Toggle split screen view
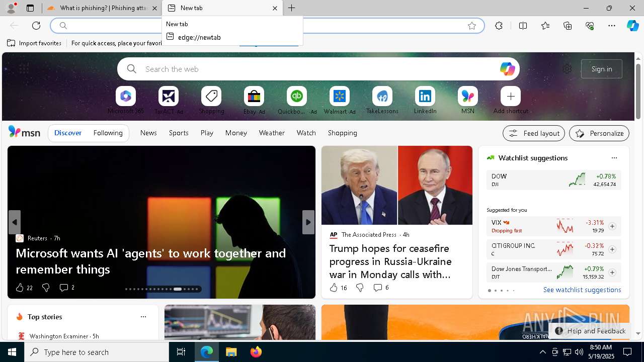The image size is (644, 362). pos(523,26)
